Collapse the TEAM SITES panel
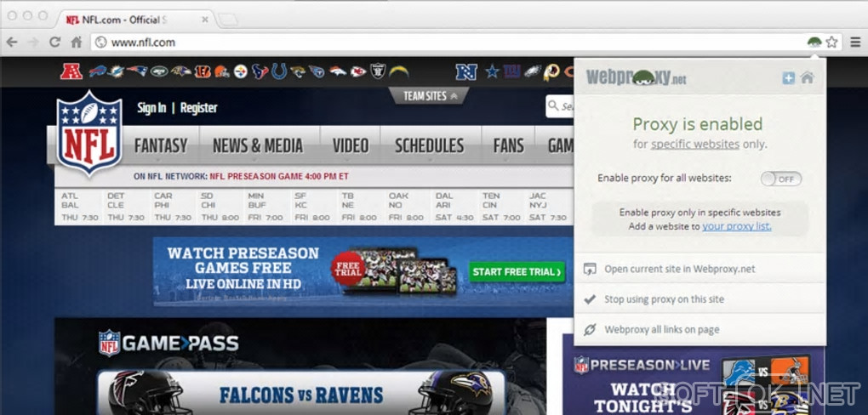This screenshot has height=415, width=868. point(430,96)
